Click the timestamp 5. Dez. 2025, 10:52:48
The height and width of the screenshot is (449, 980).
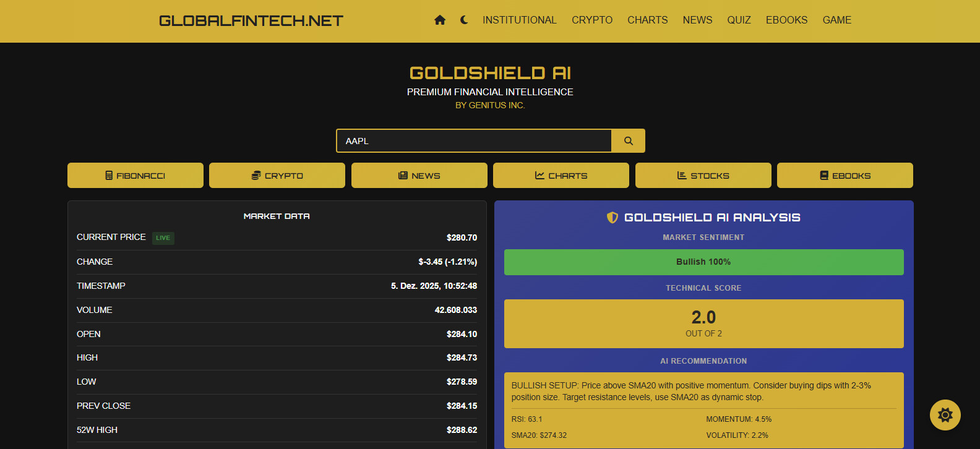pos(434,286)
